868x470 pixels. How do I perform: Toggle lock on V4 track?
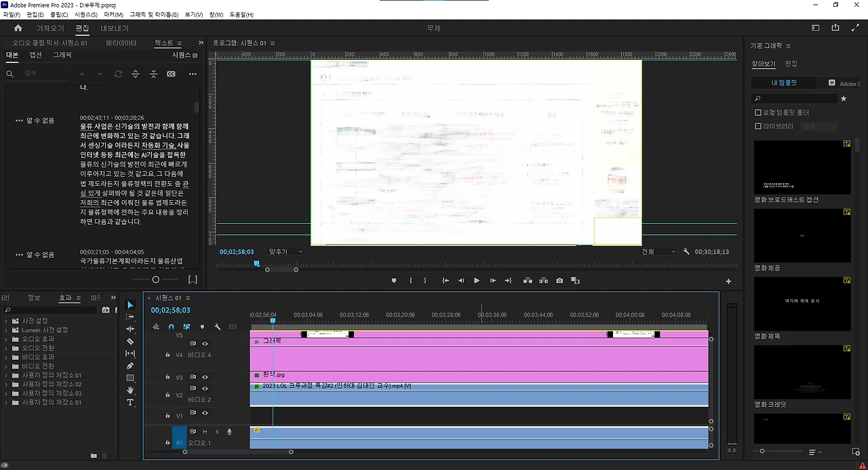point(167,355)
